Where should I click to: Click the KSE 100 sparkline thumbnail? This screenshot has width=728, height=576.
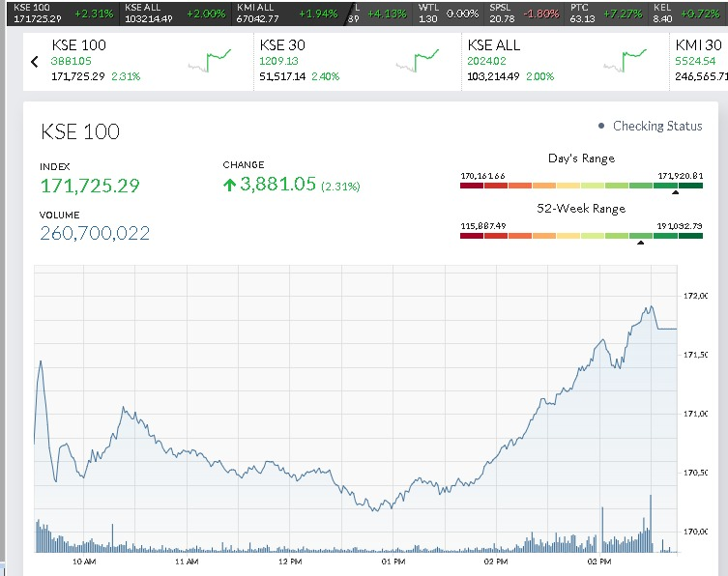coord(210,60)
